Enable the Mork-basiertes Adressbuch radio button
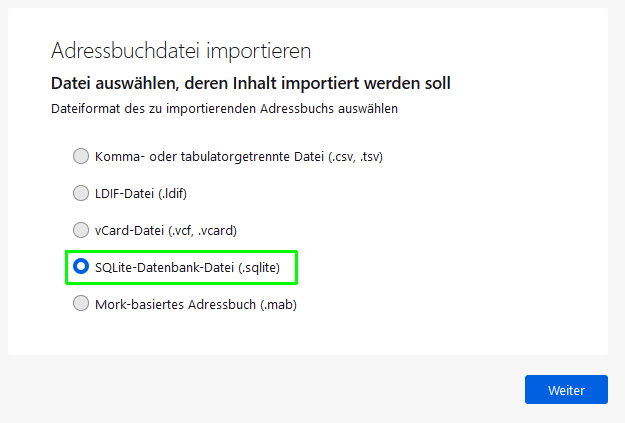Screen dimensions: 625x423 tap(80, 304)
